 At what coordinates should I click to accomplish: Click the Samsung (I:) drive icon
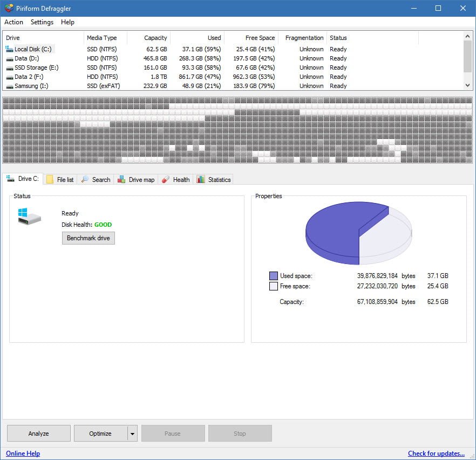[9, 86]
